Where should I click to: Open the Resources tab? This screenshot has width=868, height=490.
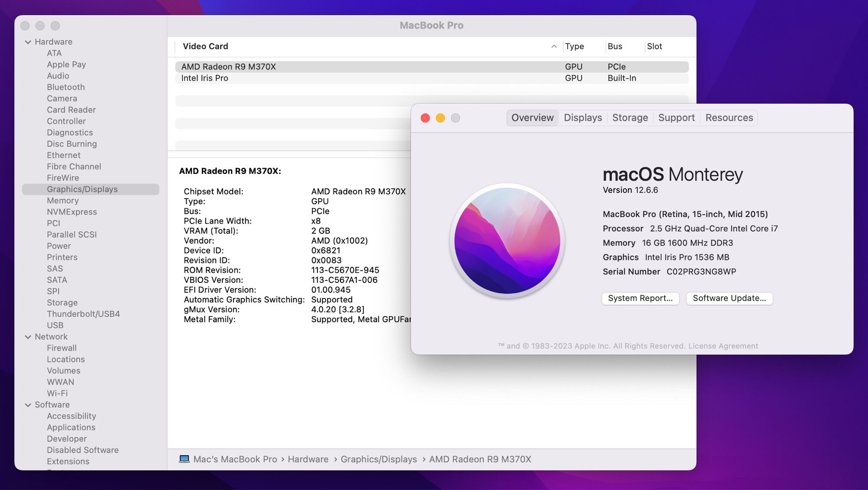tap(729, 118)
